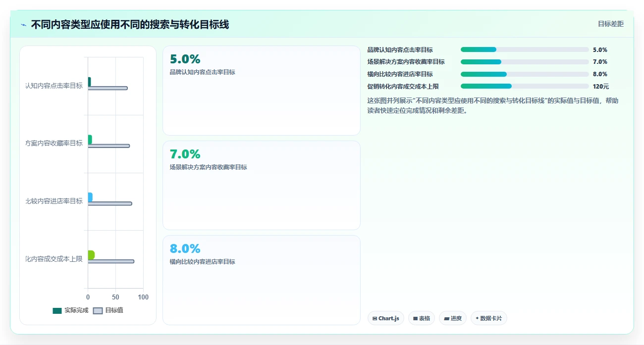Click the blue actual bar for 比较内容进店率目标
The image size is (644, 345).
point(90,197)
